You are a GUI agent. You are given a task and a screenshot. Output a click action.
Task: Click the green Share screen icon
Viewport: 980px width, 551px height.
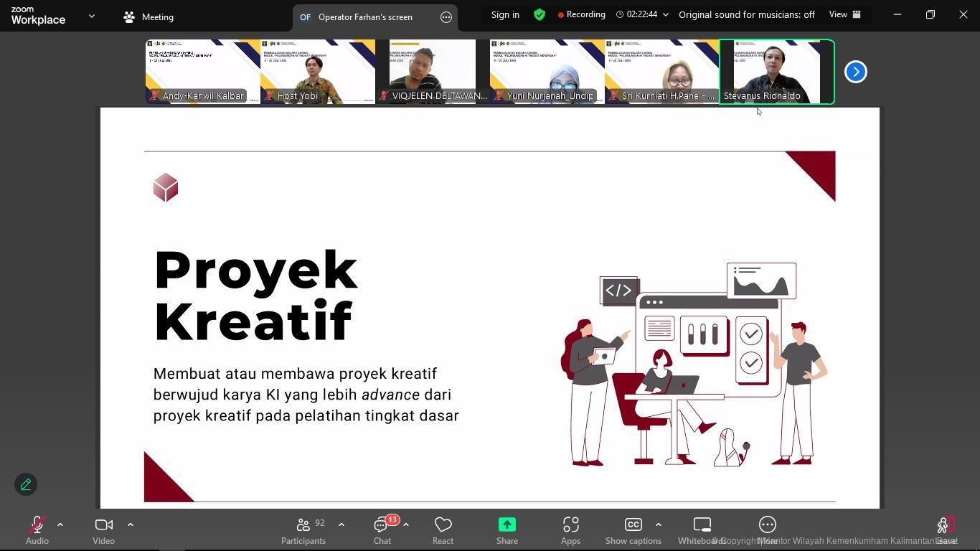(507, 525)
